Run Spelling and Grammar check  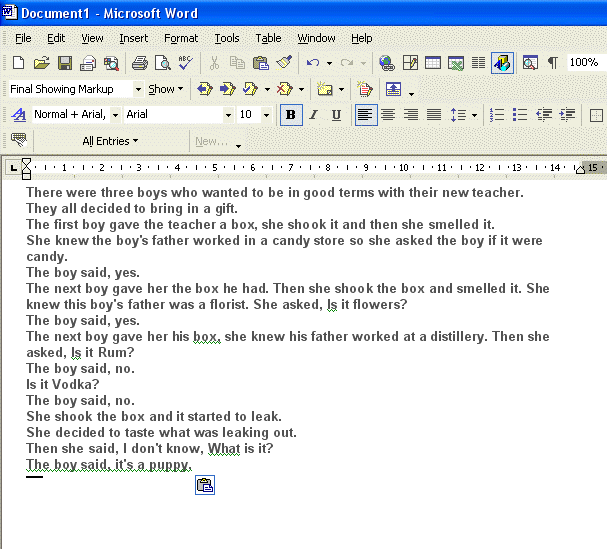click(184, 63)
